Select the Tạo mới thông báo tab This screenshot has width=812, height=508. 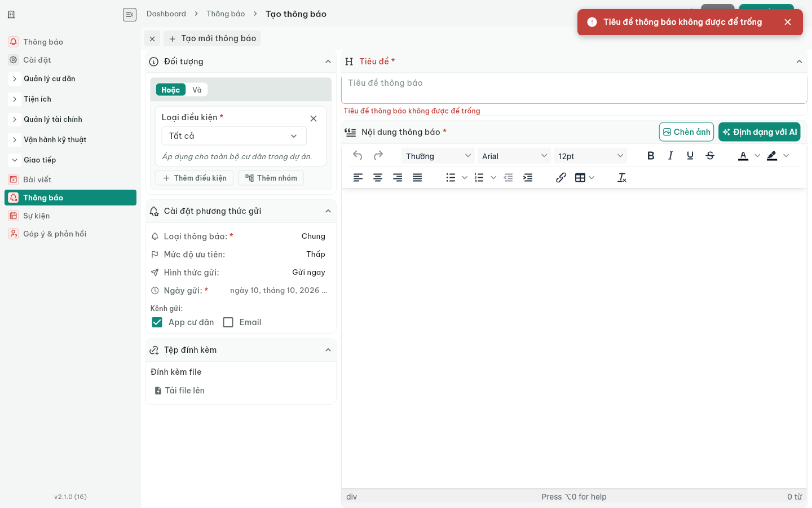pos(213,38)
